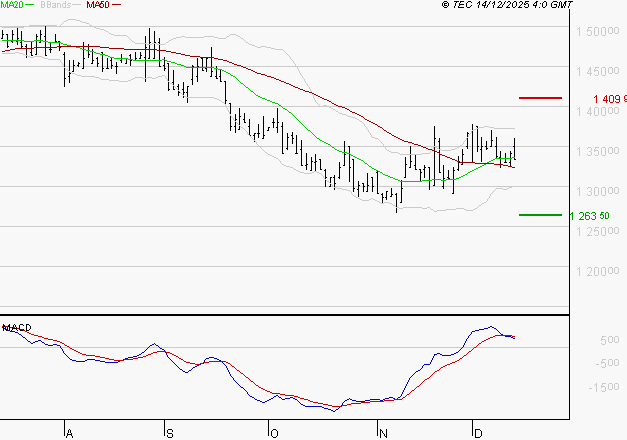Click the MACD panel label

16,328
